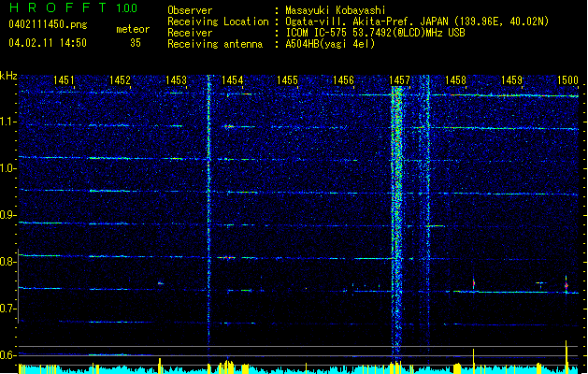The width and height of the screenshot is (588, 374).
Task: Click the 1.0 kHz axis label
Action: (7, 168)
